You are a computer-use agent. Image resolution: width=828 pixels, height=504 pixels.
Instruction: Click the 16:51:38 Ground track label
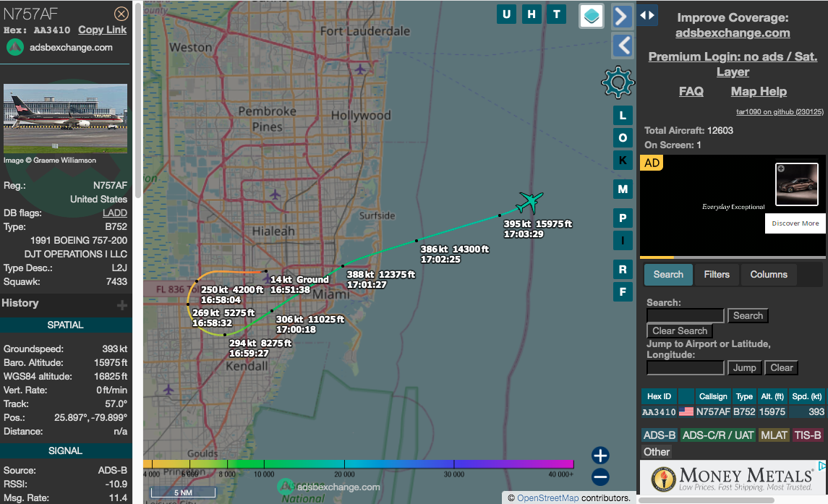tap(299, 285)
